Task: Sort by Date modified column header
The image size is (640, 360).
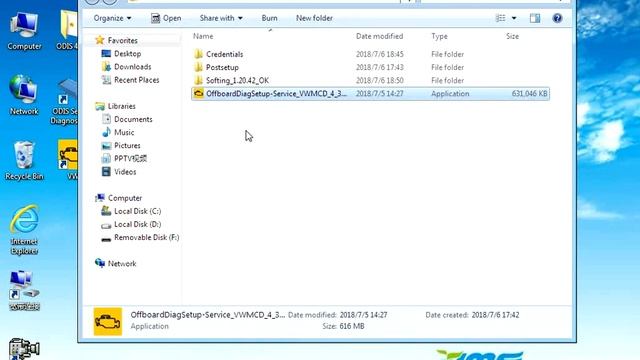Action: pyautogui.click(x=379, y=36)
